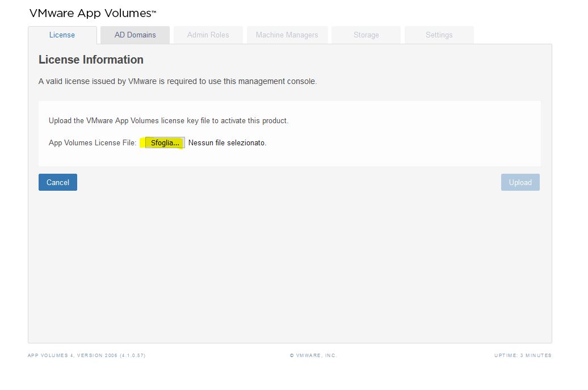Screen dimensions: 588x390
Task: Select the Admin Roles tab
Action: pyautogui.click(x=208, y=35)
